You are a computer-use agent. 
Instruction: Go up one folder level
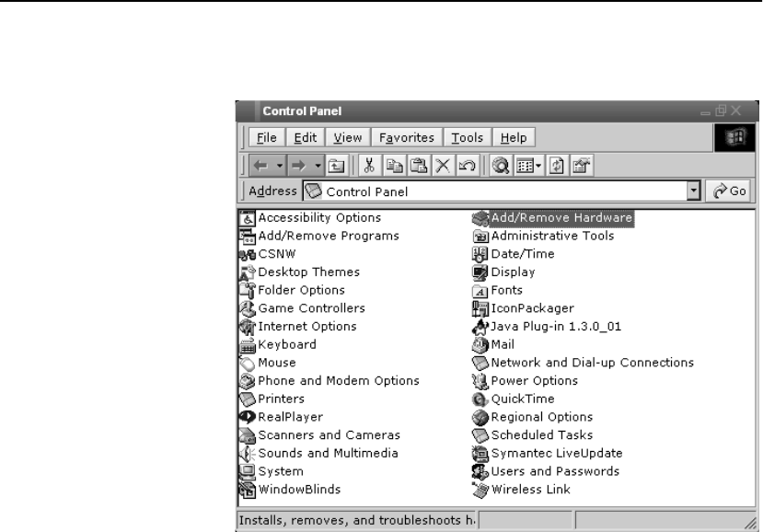tap(336, 166)
